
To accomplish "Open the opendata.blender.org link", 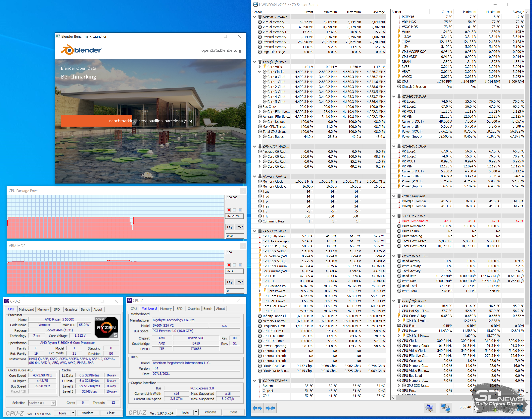I will tap(221, 50).
